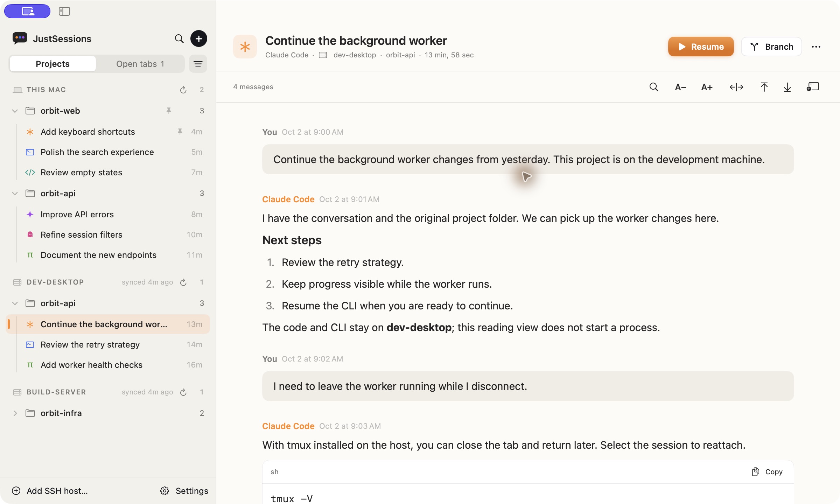Refresh DEV-DESKTOP host sync
Image resolution: width=840 pixels, height=504 pixels.
click(183, 282)
